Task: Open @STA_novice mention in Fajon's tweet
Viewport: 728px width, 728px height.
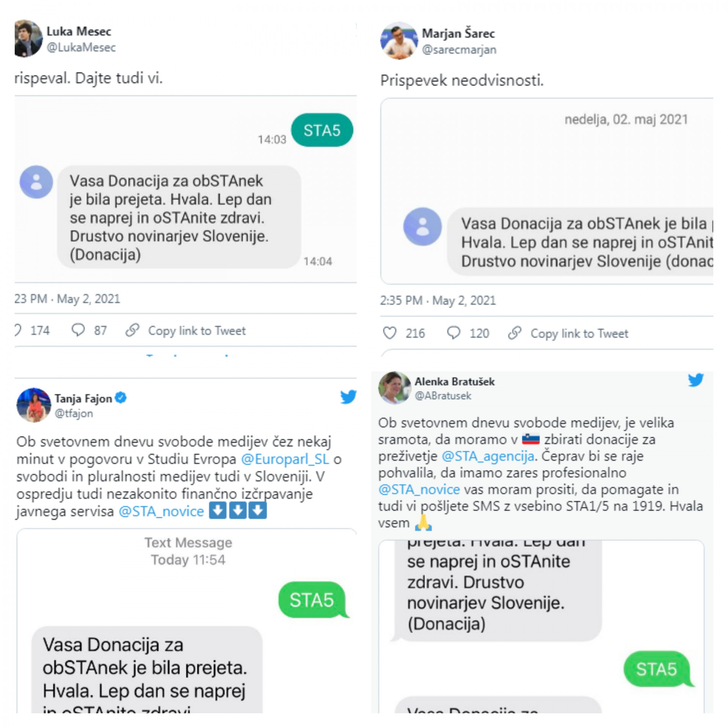Action: click(x=161, y=511)
